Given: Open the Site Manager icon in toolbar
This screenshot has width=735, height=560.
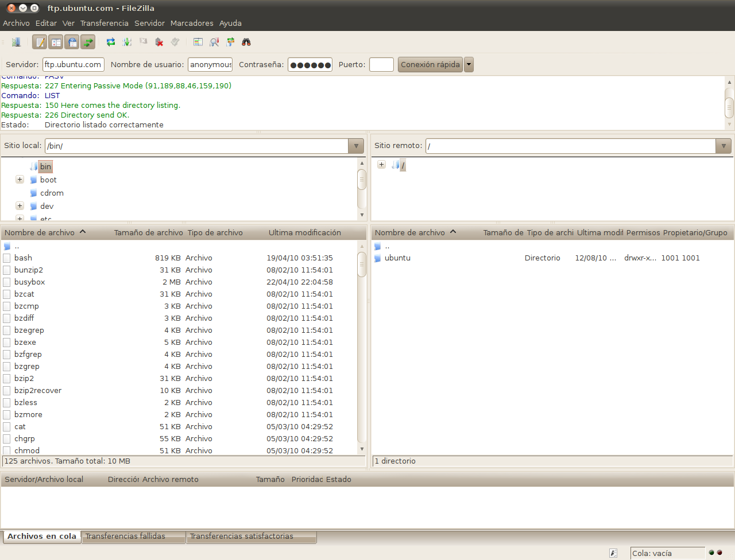Looking at the screenshot, I should (x=16, y=42).
